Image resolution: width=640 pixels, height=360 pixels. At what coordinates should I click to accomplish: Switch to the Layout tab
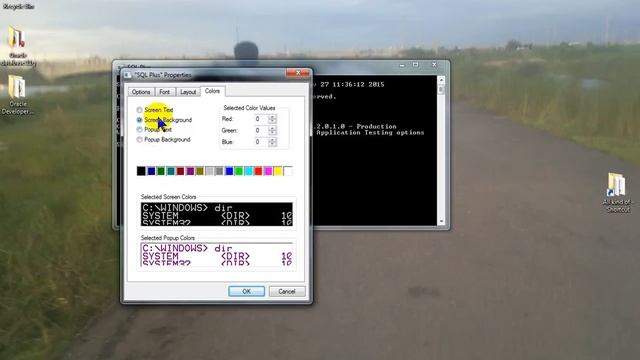click(188, 92)
